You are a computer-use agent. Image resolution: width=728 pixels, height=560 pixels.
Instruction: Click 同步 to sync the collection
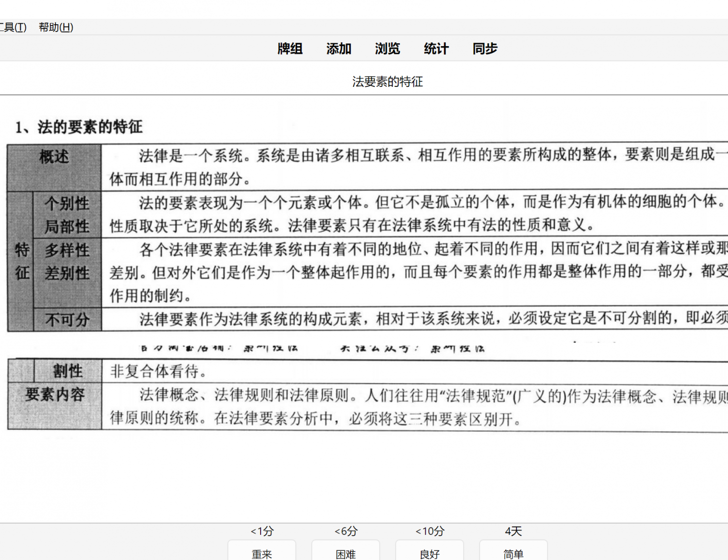[x=485, y=49]
